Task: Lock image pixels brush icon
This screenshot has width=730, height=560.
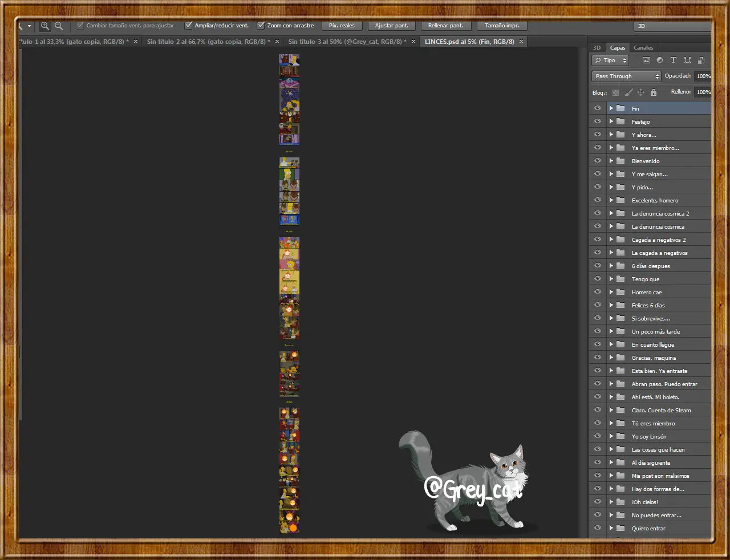Action: [x=628, y=92]
